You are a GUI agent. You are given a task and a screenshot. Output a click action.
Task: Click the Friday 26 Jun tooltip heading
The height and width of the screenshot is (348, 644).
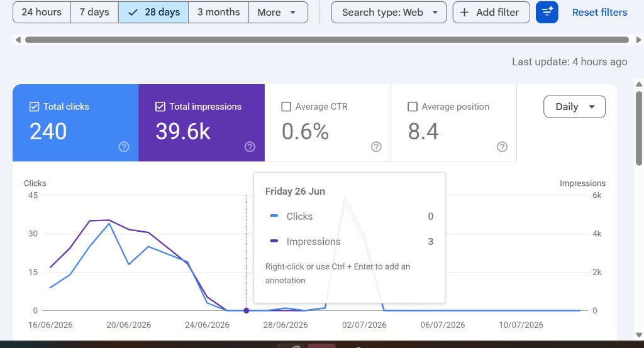[x=295, y=191]
